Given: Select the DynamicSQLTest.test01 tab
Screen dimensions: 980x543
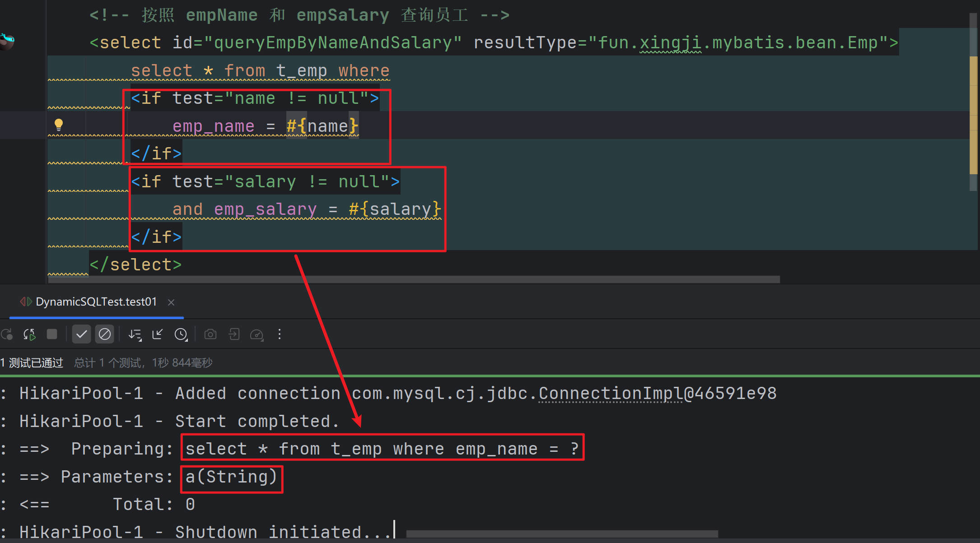Looking at the screenshot, I should (x=96, y=302).
